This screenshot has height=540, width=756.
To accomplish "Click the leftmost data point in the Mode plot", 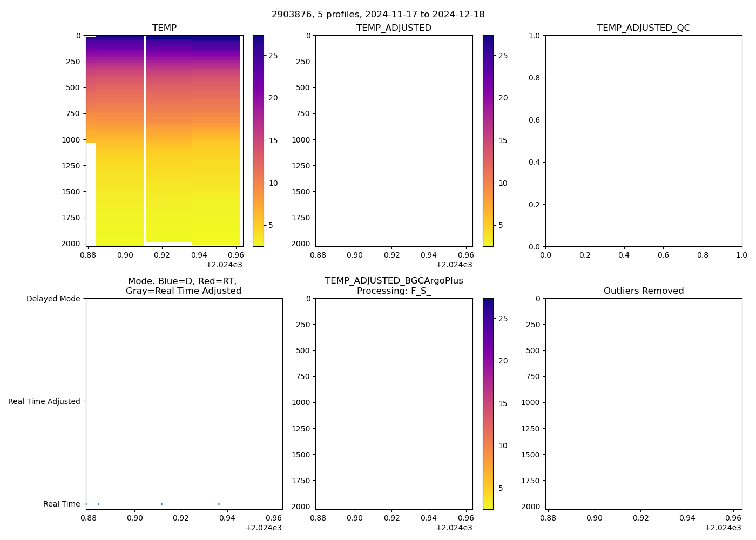I will pyautogui.click(x=98, y=504).
